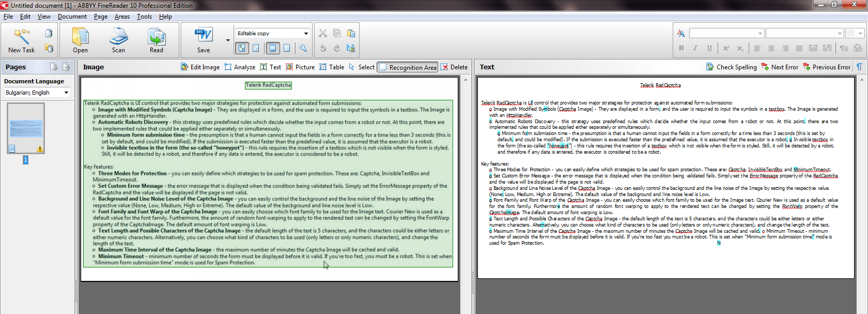Screen dimensions: 868x314
Task: Click the Scan document icon
Action: [118, 41]
